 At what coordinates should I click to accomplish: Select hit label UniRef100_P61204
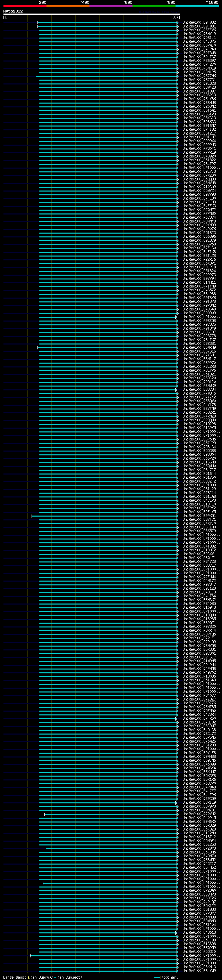(x=199, y=925)
